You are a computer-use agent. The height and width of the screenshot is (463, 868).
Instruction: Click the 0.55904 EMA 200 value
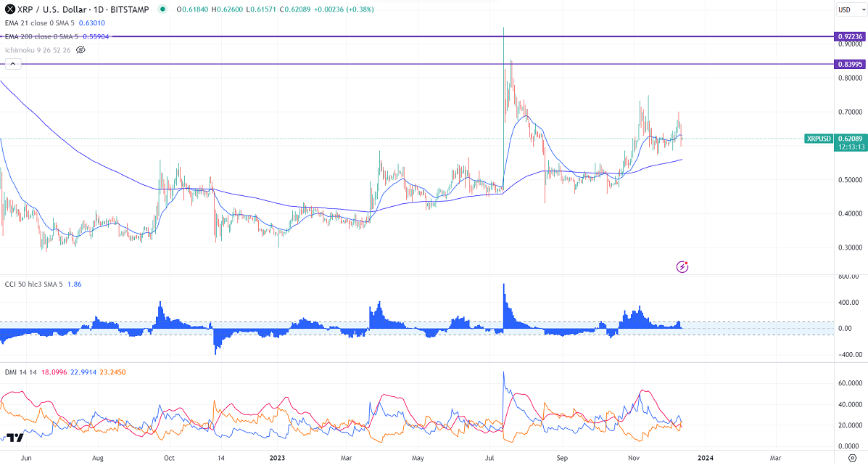(x=96, y=36)
